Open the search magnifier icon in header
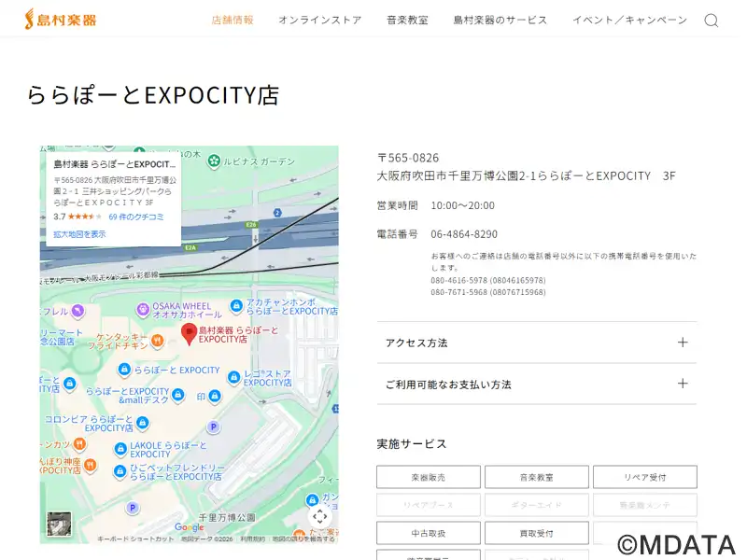747x560 pixels. pos(712,21)
